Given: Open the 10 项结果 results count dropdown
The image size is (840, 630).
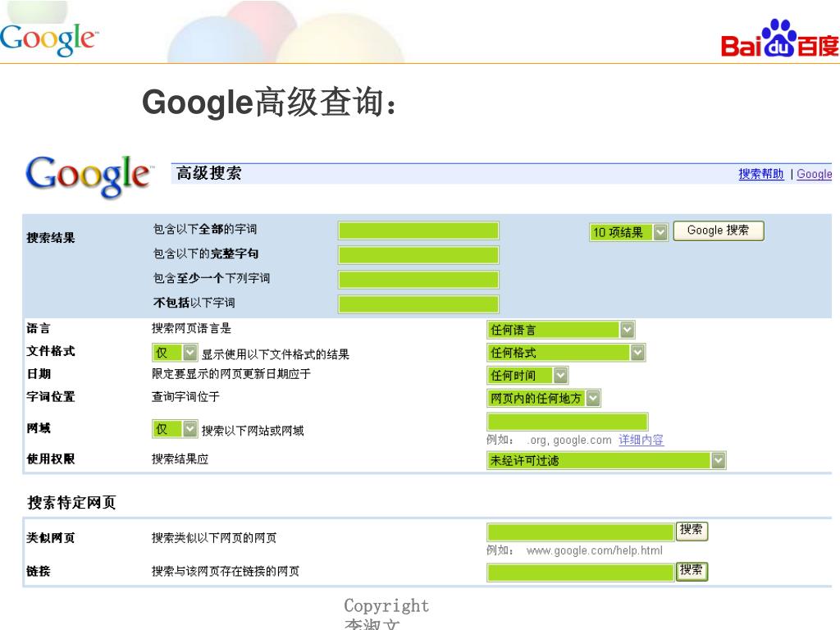Looking at the screenshot, I should pyautogui.click(x=628, y=232).
